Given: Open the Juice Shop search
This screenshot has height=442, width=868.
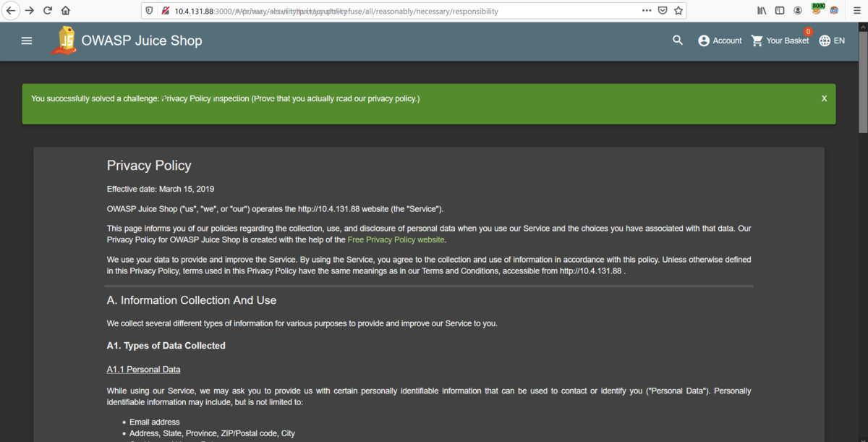Looking at the screenshot, I should [678, 41].
